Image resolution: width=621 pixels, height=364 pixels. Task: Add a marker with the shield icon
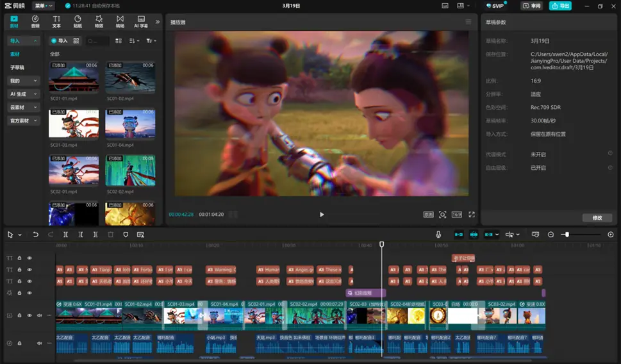126,235
